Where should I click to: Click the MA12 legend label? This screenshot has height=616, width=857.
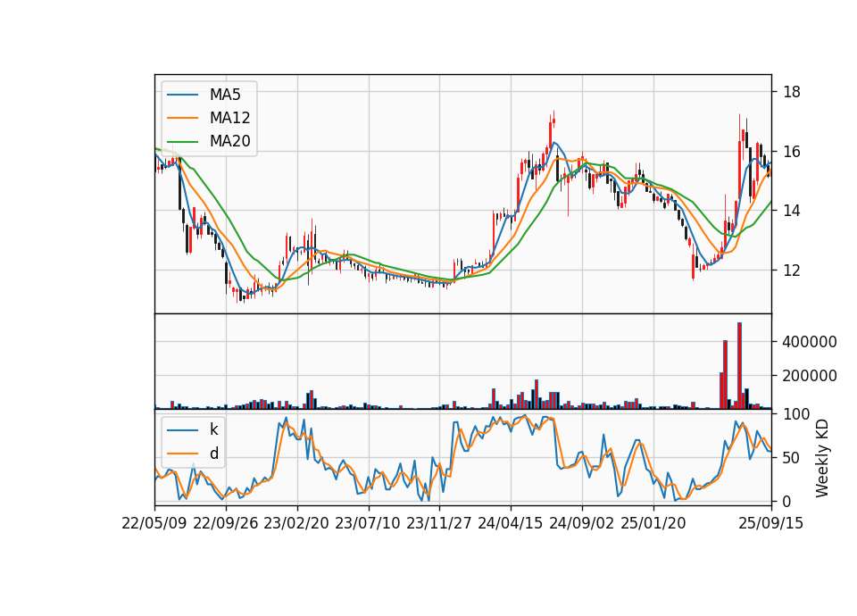pyautogui.click(x=229, y=118)
